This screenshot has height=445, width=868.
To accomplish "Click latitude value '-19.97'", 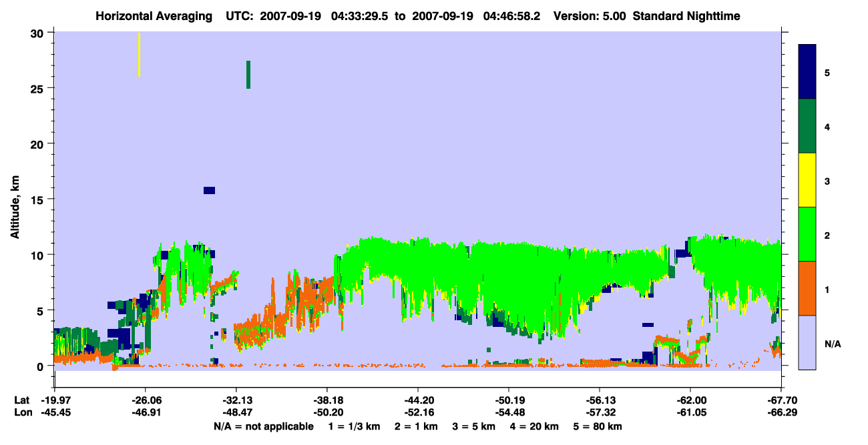I will [x=55, y=400].
